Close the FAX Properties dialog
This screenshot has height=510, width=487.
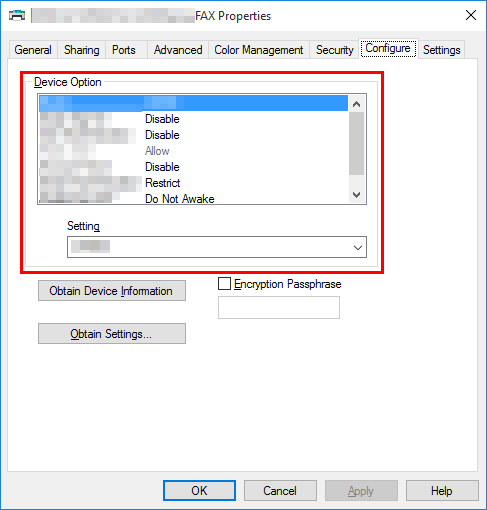(471, 15)
